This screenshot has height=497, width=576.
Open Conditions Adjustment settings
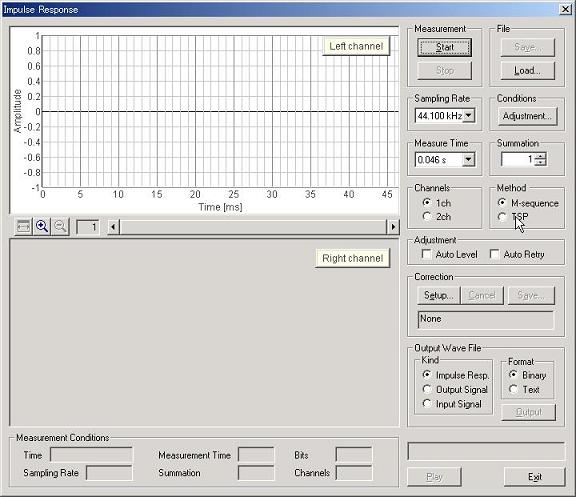point(527,116)
